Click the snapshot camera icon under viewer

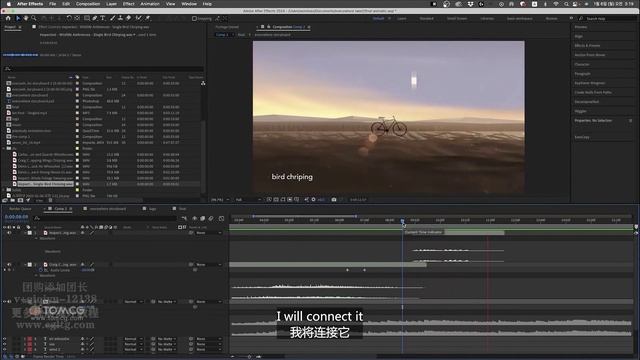point(334,200)
